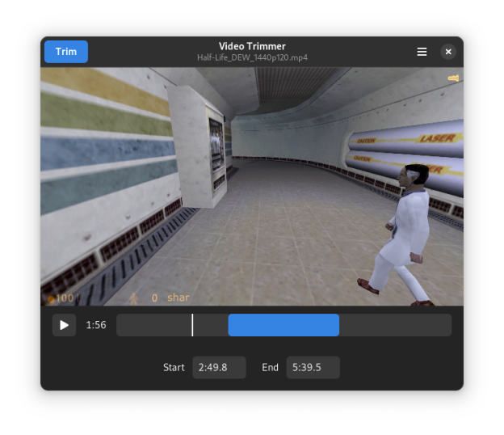Viewport: 504px width, 435px height.
Task: Seek between the playhead and the blue region
Action: 210,325
